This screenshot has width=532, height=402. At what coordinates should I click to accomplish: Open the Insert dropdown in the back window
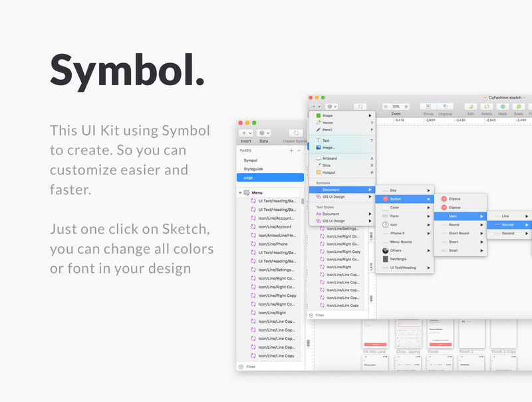[246, 133]
